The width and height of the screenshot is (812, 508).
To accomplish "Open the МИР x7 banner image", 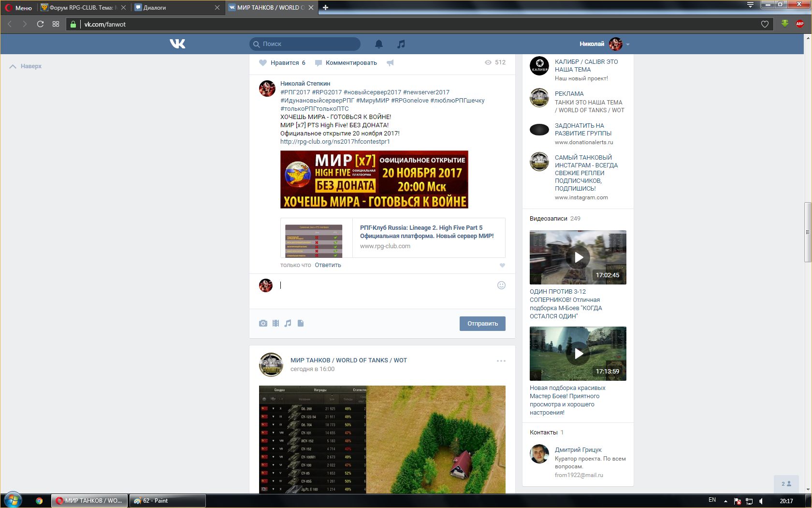I will tap(374, 179).
